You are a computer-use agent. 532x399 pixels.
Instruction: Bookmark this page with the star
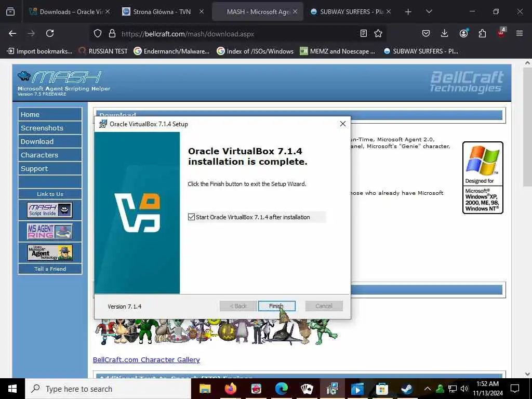[x=378, y=33]
